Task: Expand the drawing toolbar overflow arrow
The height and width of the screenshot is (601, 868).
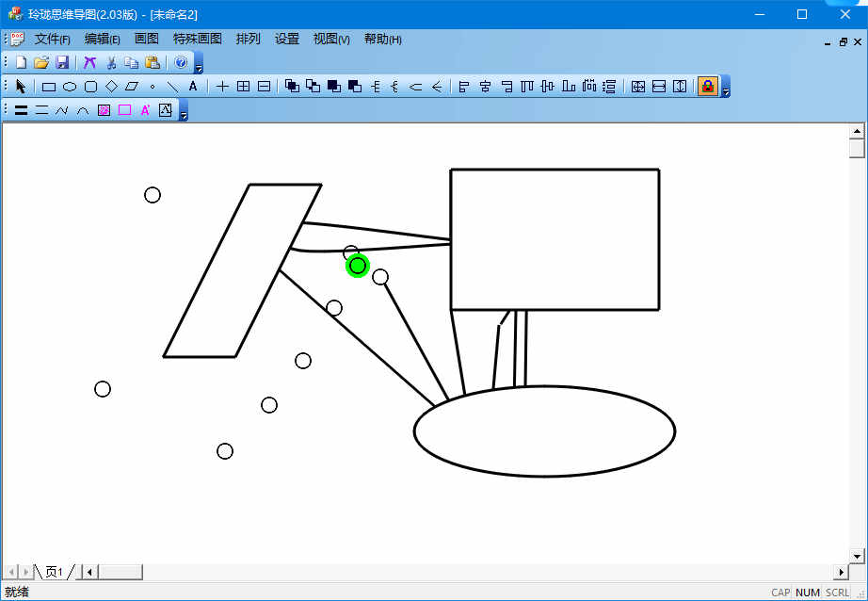Action: click(x=725, y=89)
